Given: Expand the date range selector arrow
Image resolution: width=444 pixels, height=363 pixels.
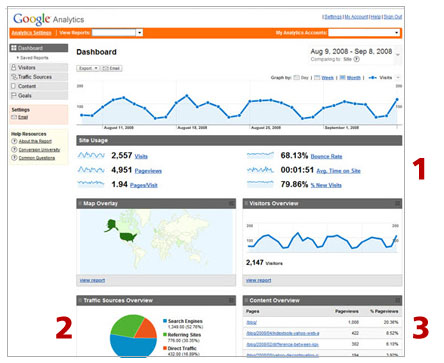Looking at the screenshot, I should tap(398, 55).
